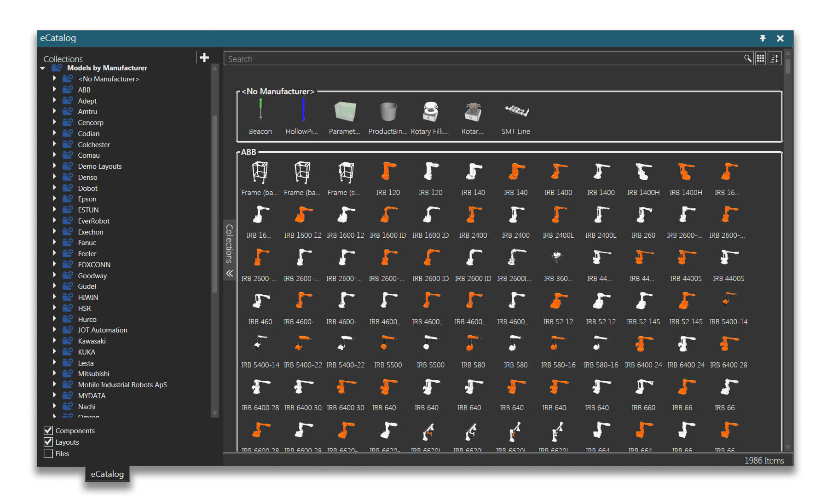Image resolution: width=821 pixels, height=504 pixels.
Task: Select the IRB 460 robot
Action: coord(260,309)
